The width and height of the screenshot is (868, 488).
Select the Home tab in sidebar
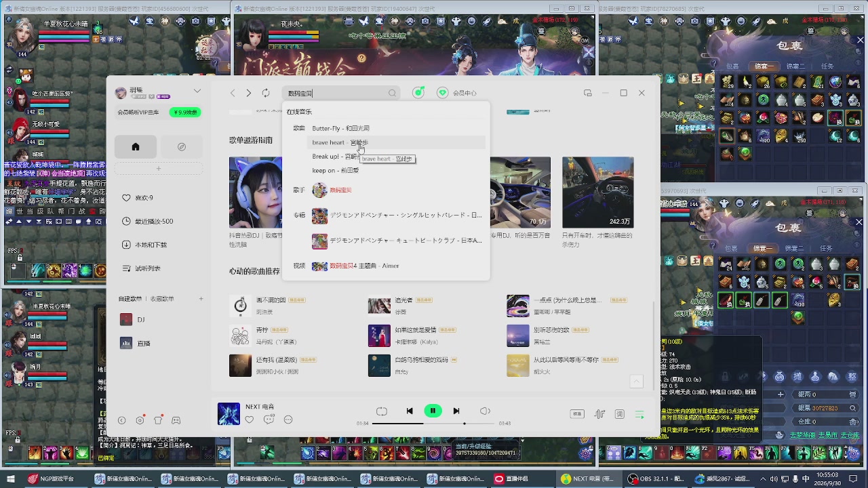136,147
